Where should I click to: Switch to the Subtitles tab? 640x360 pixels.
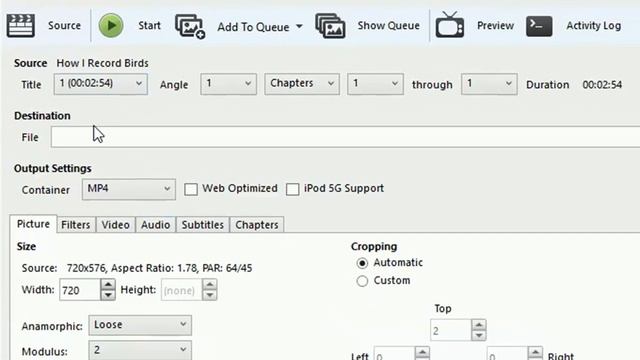coord(202,224)
